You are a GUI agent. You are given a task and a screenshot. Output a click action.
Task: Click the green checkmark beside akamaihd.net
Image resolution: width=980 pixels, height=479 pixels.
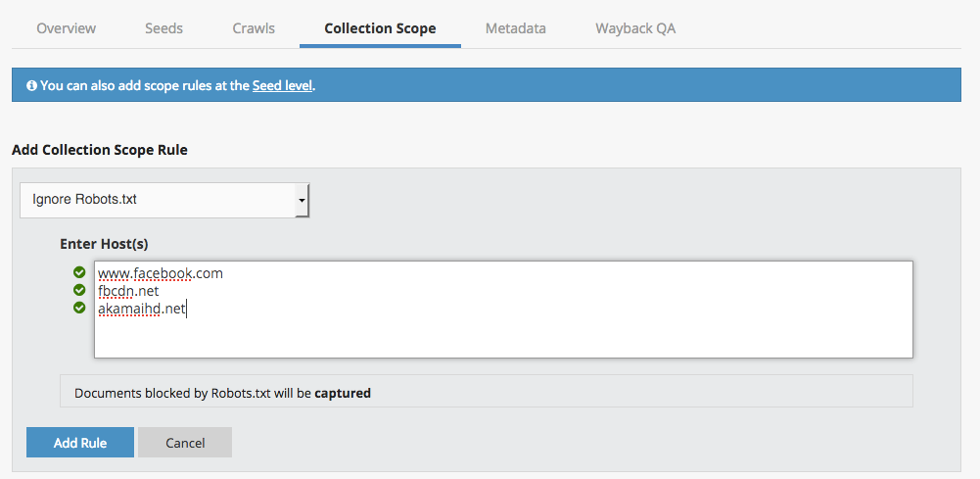pyautogui.click(x=79, y=309)
